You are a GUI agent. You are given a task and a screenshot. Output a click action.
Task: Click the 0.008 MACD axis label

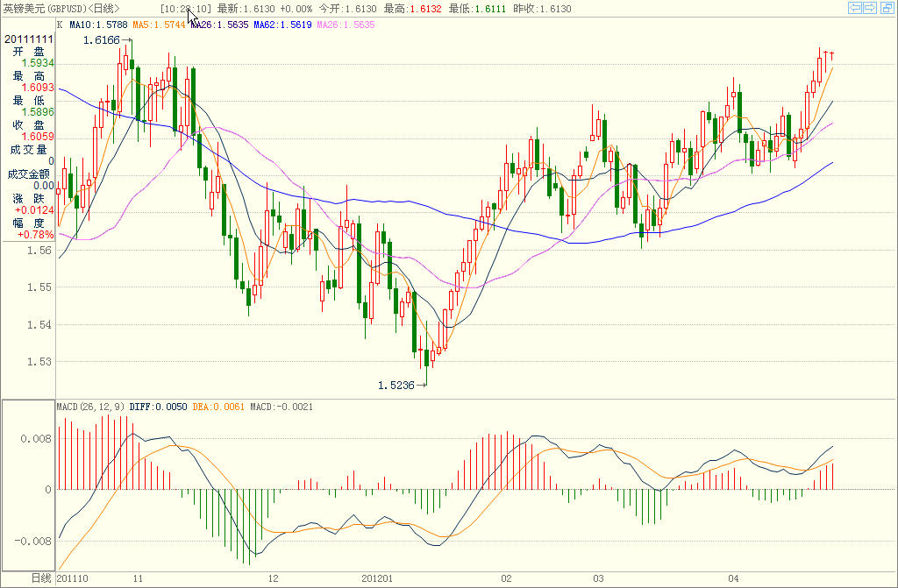[36, 438]
